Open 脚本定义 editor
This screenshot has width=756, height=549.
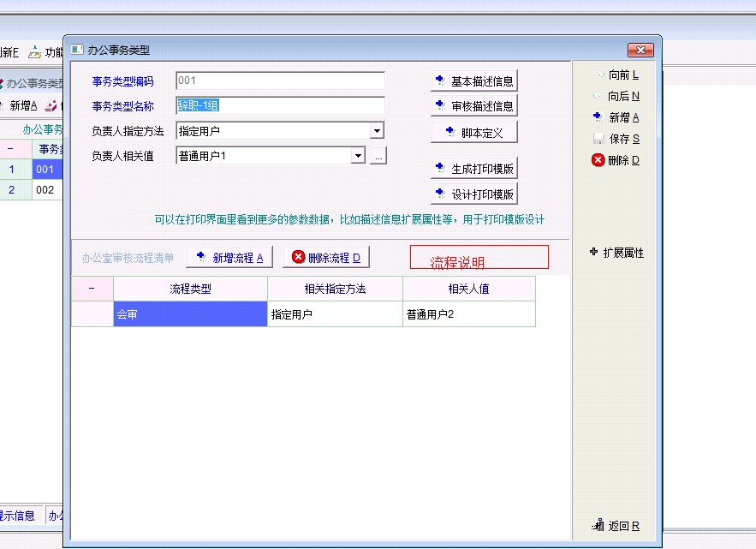473,132
